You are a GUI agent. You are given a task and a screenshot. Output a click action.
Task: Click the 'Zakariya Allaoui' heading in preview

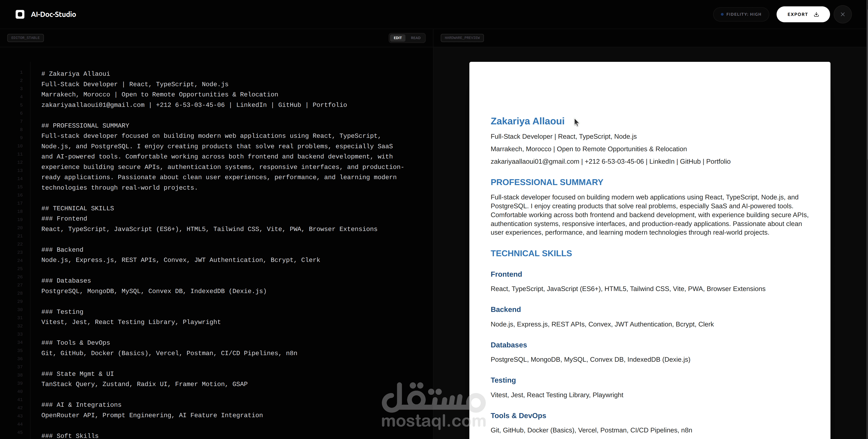click(527, 121)
